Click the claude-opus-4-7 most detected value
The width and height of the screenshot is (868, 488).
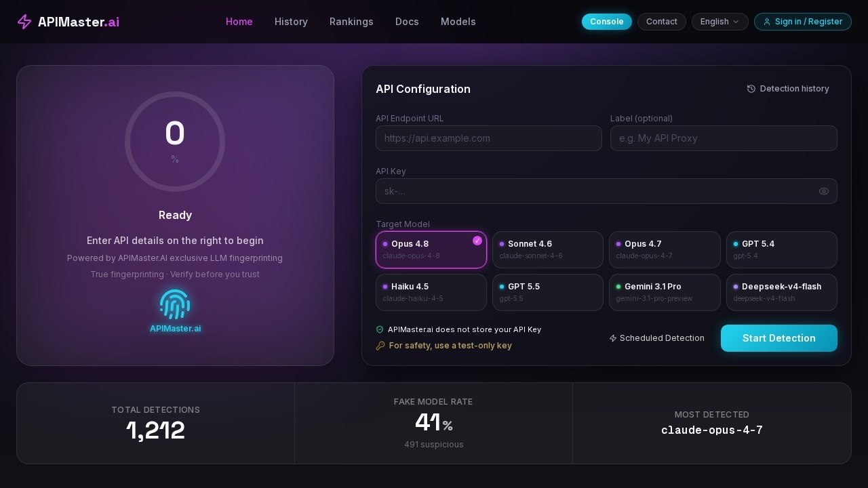pyautogui.click(x=712, y=430)
